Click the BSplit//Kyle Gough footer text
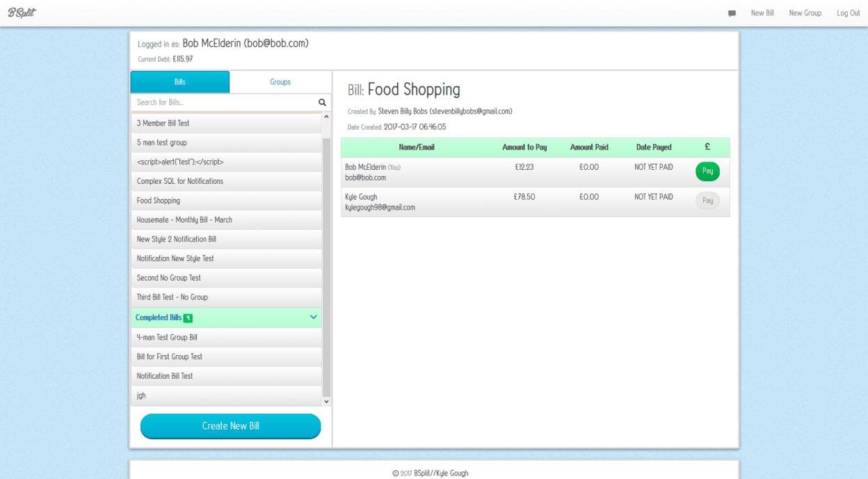The image size is (868, 479). point(441,473)
